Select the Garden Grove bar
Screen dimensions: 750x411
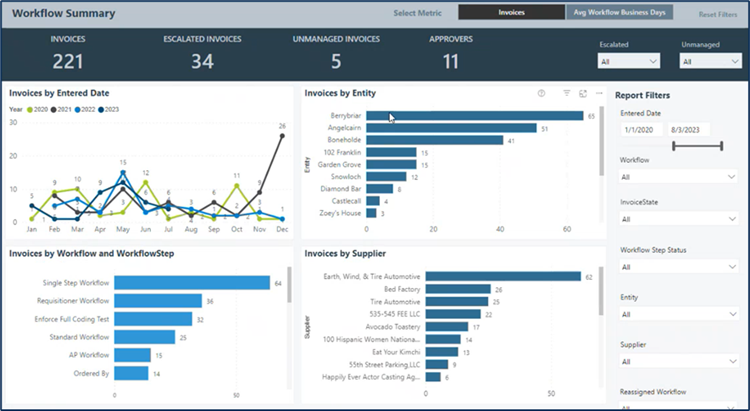point(391,165)
